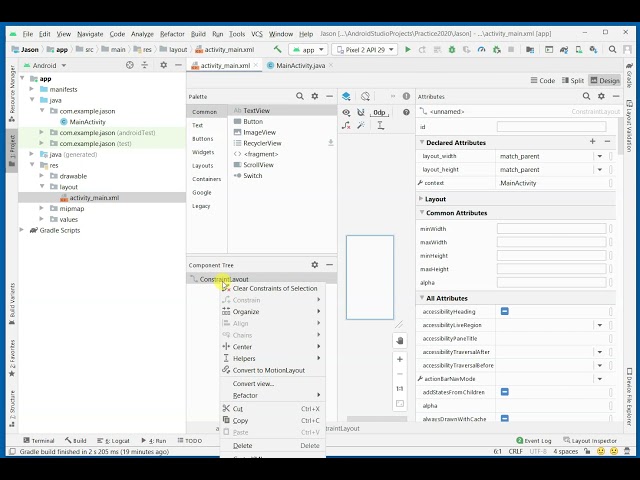Image resolution: width=640 pixels, height=480 pixels.
Task: Click design editor help question icon
Action: 406,112
